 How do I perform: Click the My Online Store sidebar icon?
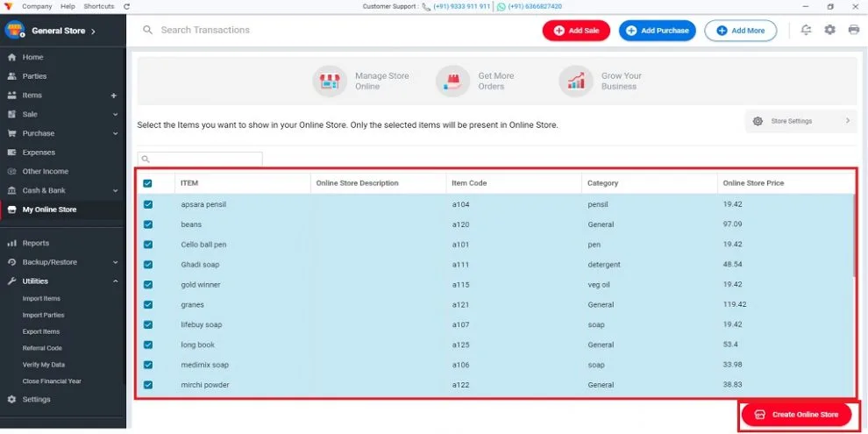pyautogui.click(x=11, y=210)
